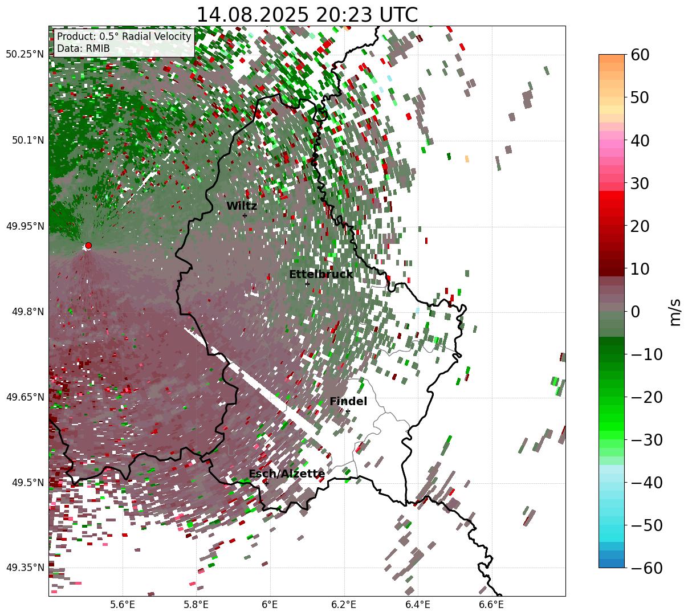This screenshot has width=688, height=616.
Task: Click the 'Product: 0.5° Radial Velocity' text
Action: point(124,36)
